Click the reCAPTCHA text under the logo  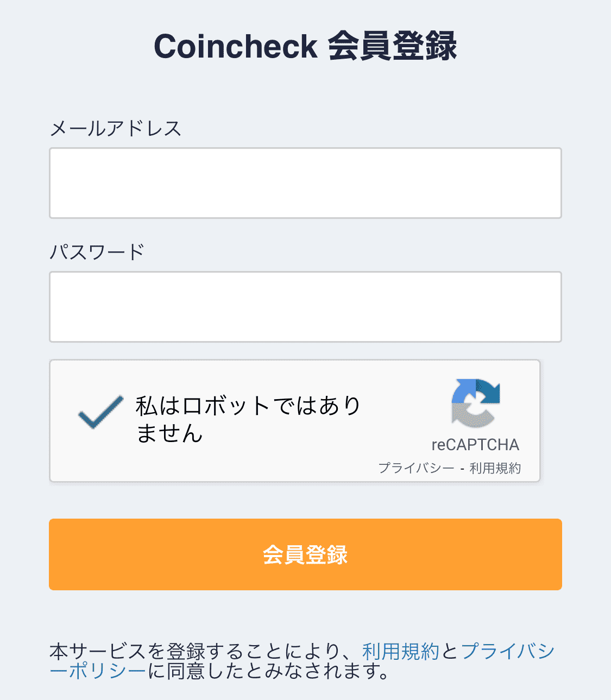[475, 445]
